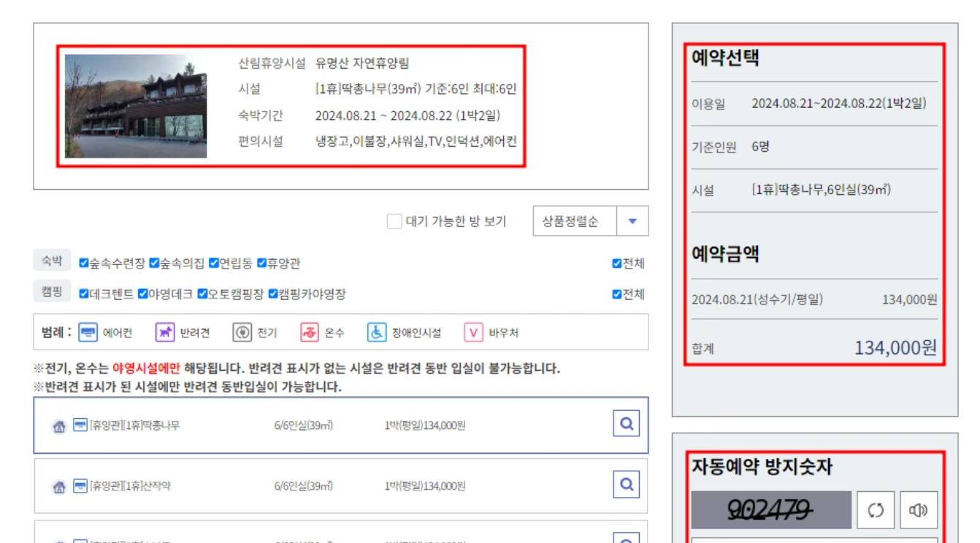
Task: Open details magnifier for 딱총나무 room
Action: coord(627,423)
